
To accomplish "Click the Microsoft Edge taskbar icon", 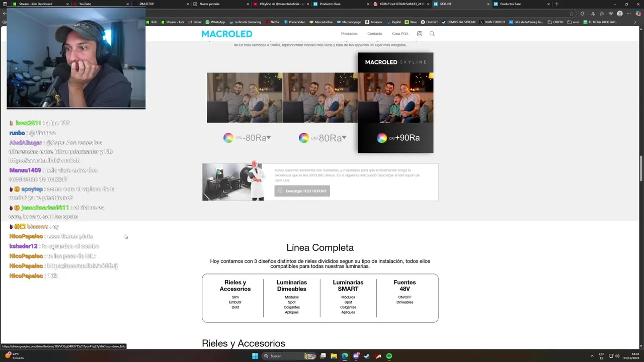I will coord(345,356).
